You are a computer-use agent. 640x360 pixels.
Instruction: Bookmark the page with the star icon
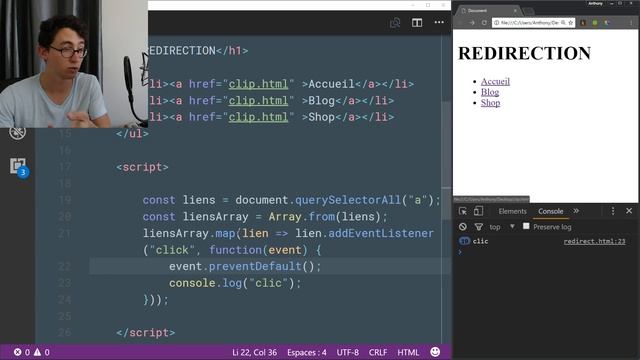571,23
